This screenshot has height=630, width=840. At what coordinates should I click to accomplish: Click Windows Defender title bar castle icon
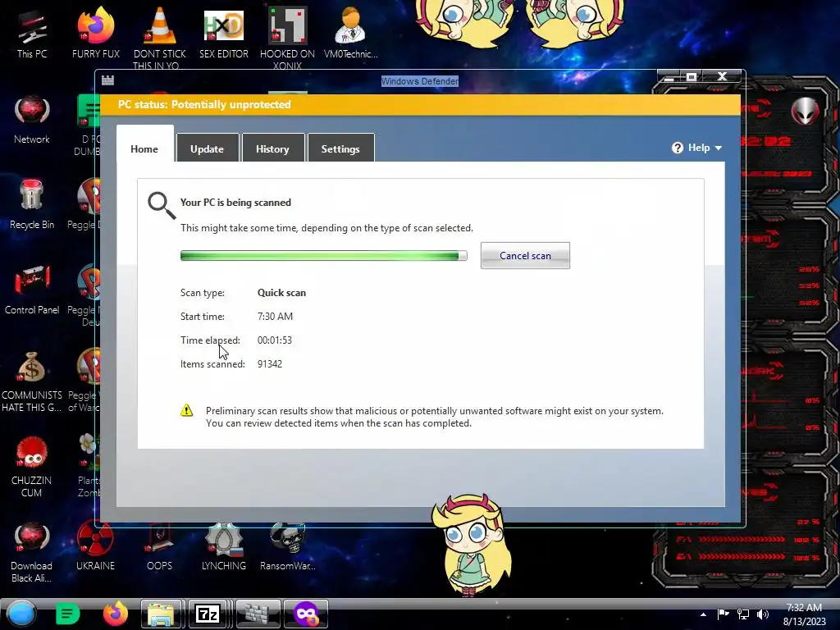[107, 80]
